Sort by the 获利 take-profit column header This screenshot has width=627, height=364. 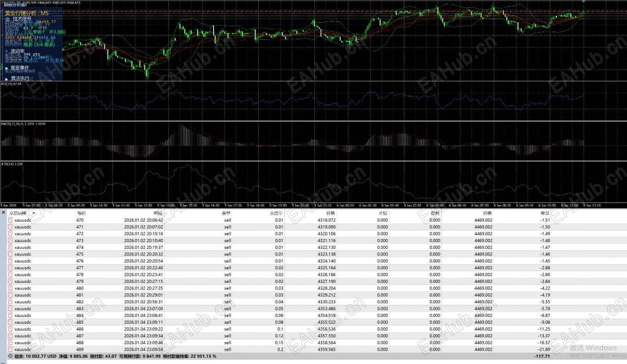435,213
